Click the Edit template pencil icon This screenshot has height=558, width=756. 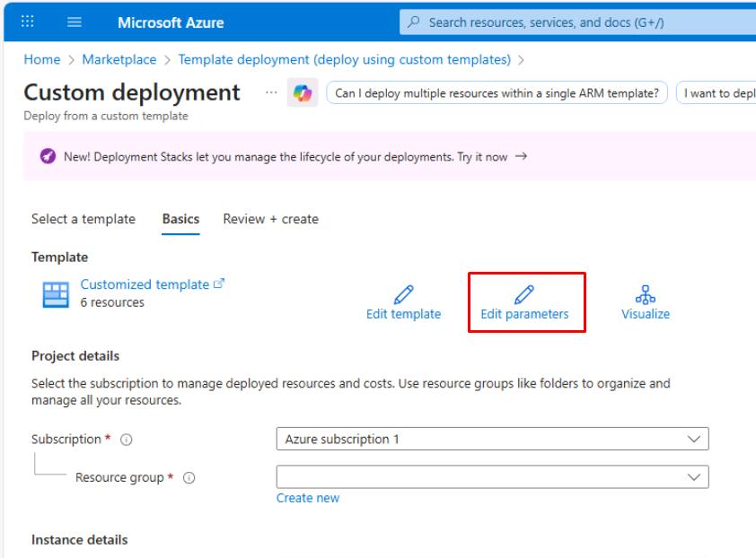click(x=403, y=293)
